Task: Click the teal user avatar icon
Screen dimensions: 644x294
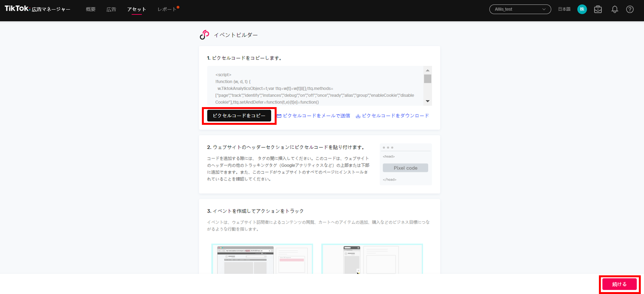Action: click(x=582, y=9)
